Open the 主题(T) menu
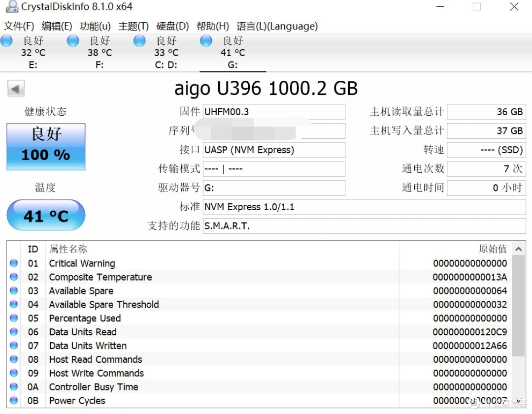The image size is (532, 414). point(133,26)
